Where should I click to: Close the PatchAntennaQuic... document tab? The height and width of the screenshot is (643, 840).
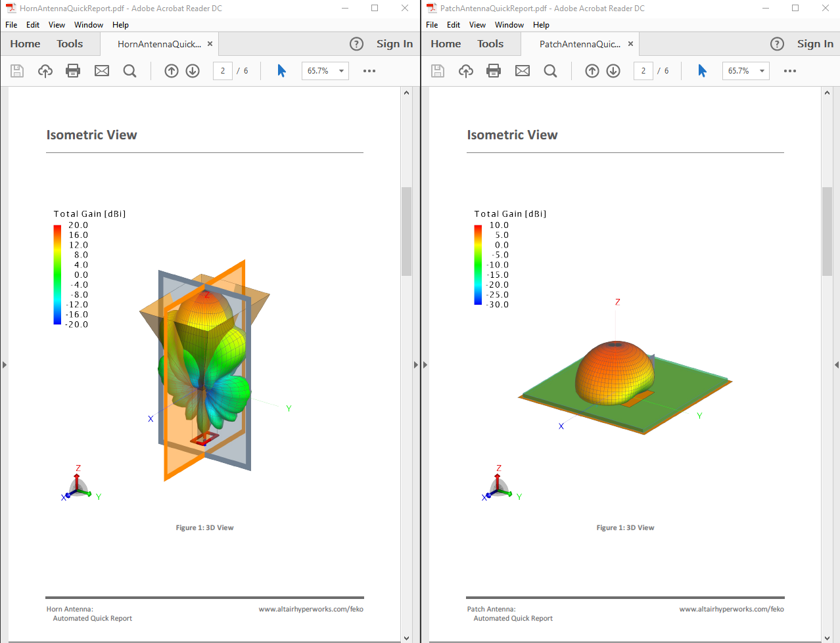[630, 44]
